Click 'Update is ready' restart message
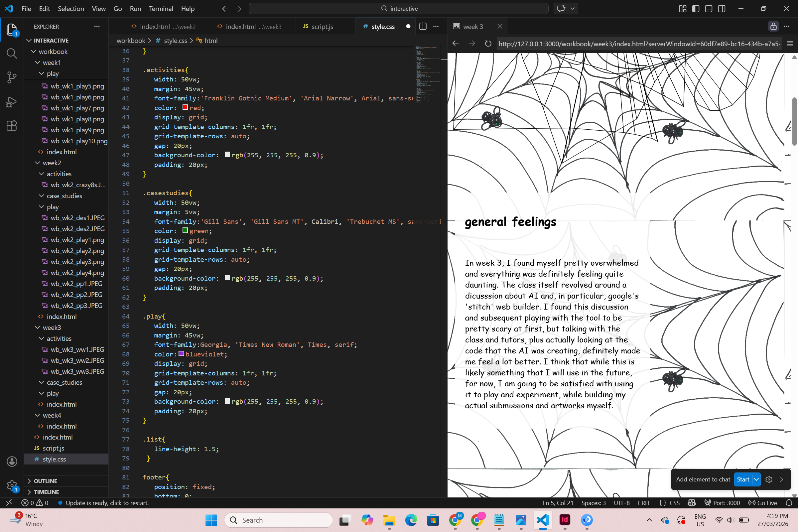The image size is (798, 532). pos(107,503)
